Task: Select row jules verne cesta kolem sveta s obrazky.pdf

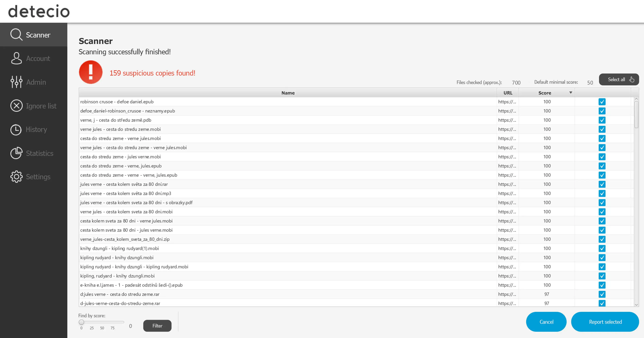Action: click(356, 202)
